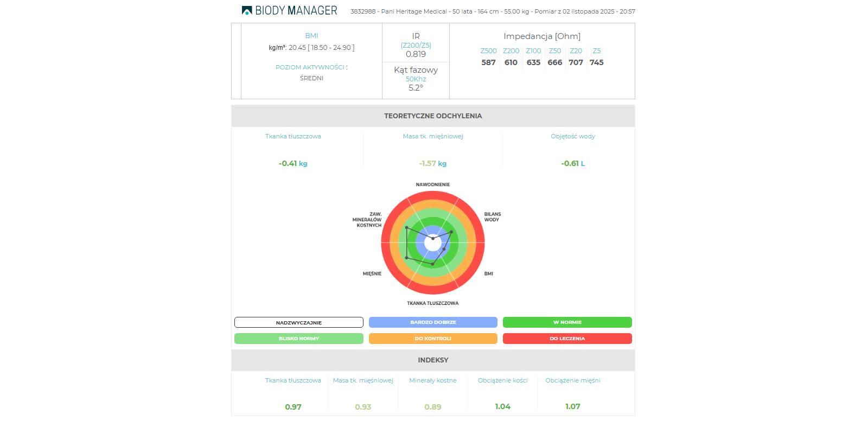
Task: Click the radar data point on the Zaw. Minerałów Kostnych axis
Action: click(x=406, y=228)
